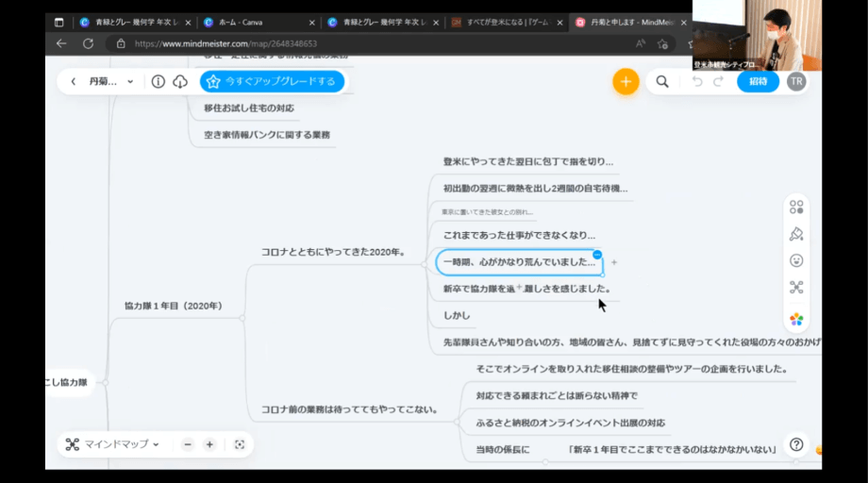Select the node starting そこでオンラインを取り入れた移住相談
Viewport: 868px width, 483px height.
[631, 369]
